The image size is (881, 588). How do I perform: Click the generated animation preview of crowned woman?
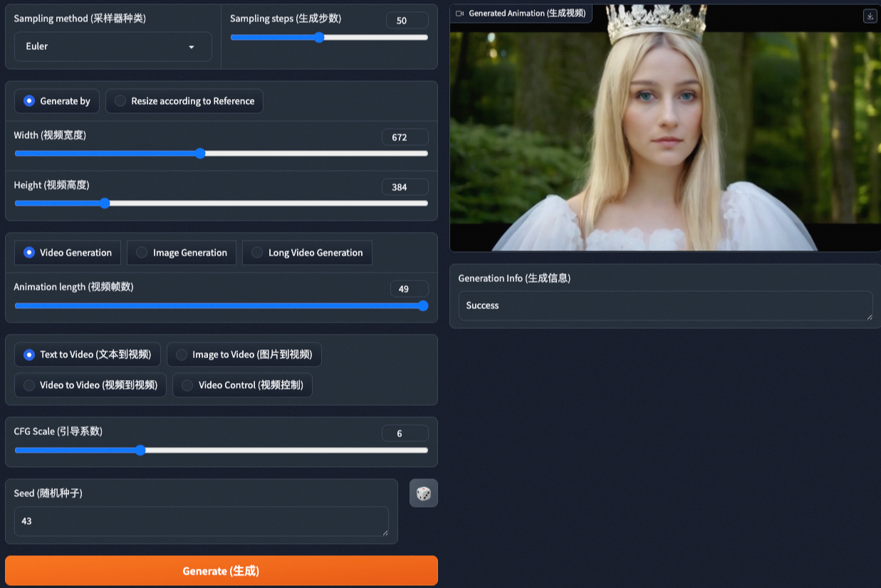point(665,128)
